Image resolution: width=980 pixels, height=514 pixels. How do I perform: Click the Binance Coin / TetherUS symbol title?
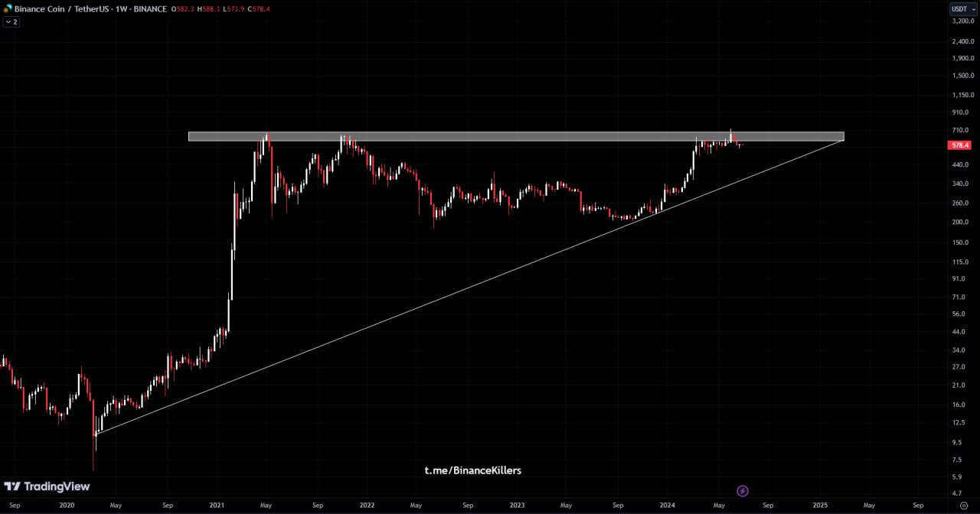(x=64, y=9)
